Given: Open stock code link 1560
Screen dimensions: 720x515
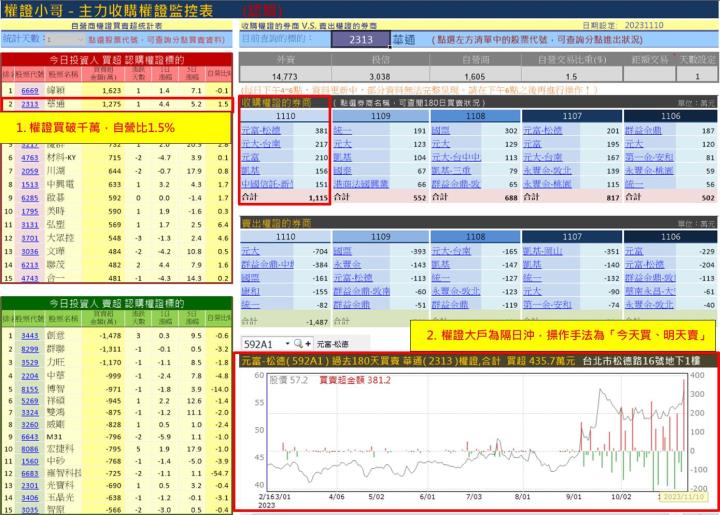Looking at the screenshot, I should [x=30, y=461].
